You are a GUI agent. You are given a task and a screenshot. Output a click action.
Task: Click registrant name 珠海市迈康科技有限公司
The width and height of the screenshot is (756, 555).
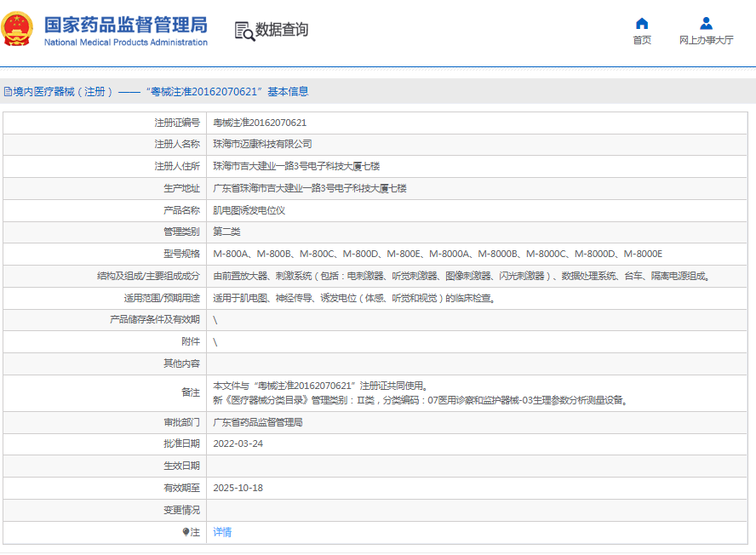click(x=262, y=144)
